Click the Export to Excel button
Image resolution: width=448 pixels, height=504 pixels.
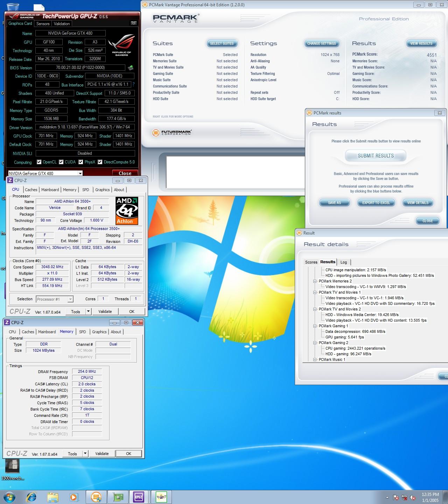(376, 203)
